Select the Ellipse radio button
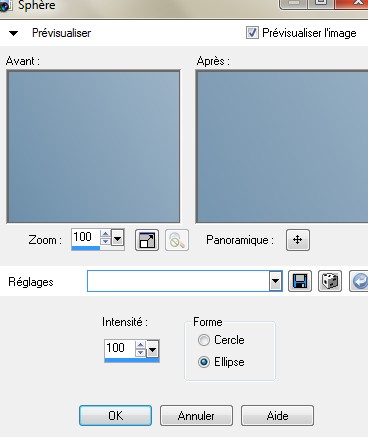 click(204, 362)
